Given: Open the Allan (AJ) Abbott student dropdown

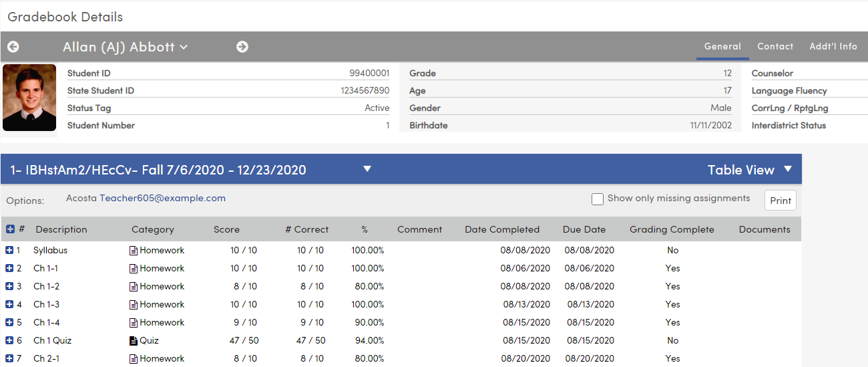Looking at the screenshot, I should [x=125, y=47].
